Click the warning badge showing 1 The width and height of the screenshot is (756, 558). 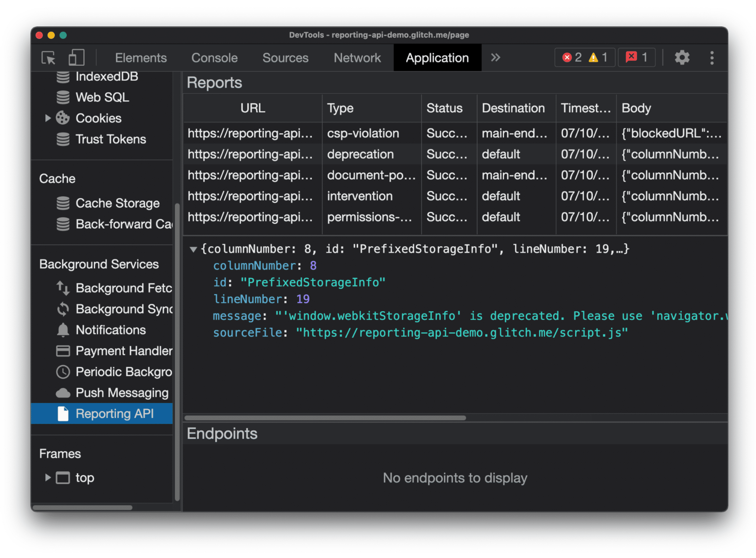(601, 57)
